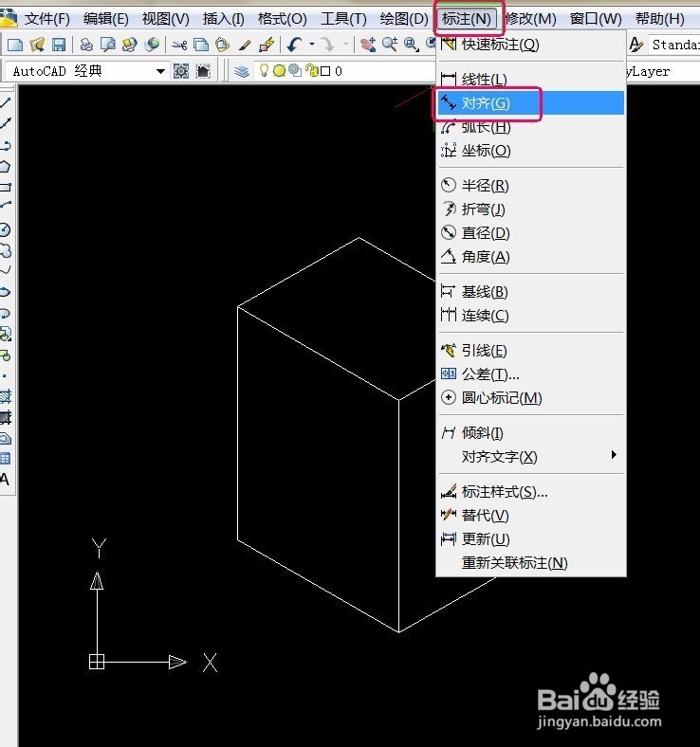The height and width of the screenshot is (747, 700).
Task: Select the Revision Cloud tool
Action: coord(5,250)
